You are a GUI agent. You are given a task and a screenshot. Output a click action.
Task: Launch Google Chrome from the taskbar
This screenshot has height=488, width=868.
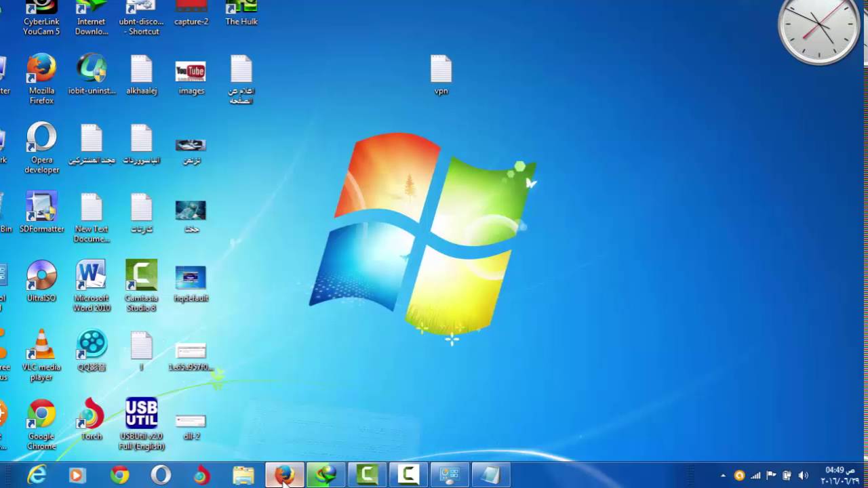click(119, 475)
